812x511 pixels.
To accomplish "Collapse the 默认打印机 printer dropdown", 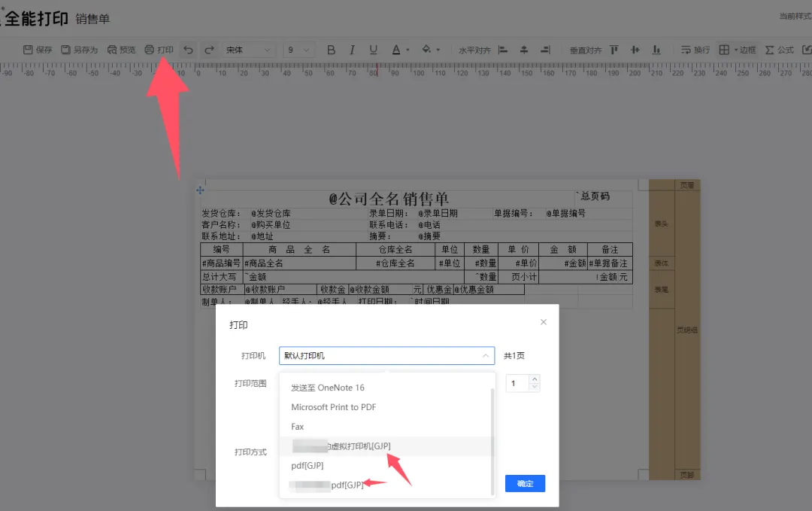I will point(486,355).
